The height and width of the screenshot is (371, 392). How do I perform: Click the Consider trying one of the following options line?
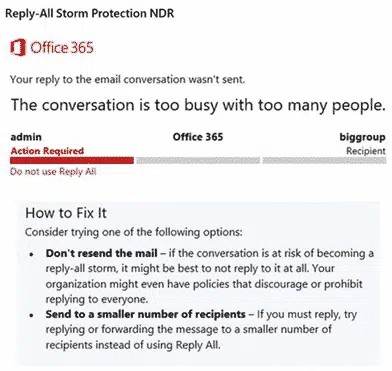[134, 232]
